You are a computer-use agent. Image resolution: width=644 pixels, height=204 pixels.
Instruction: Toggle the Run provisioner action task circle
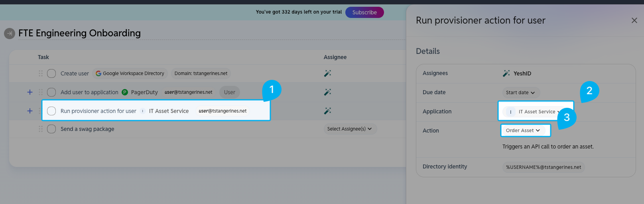(x=51, y=111)
